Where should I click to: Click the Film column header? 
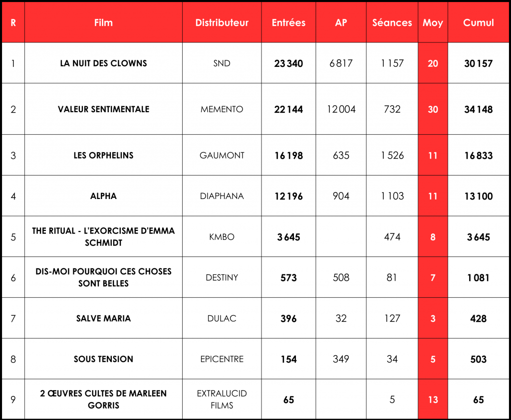[103, 23]
